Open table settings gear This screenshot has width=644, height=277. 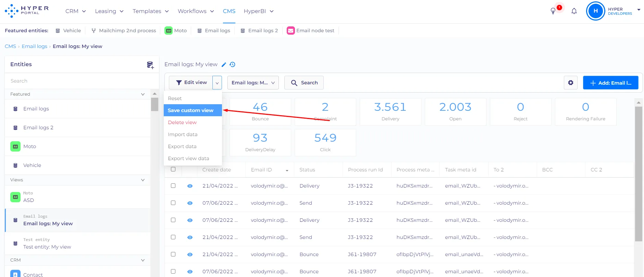pos(571,83)
